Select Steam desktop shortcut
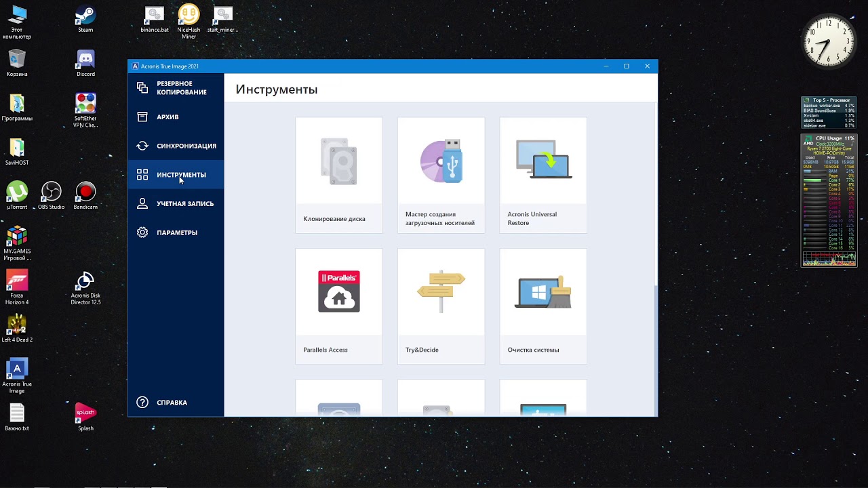The height and width of the screenshot is (488, 868). 85,20
